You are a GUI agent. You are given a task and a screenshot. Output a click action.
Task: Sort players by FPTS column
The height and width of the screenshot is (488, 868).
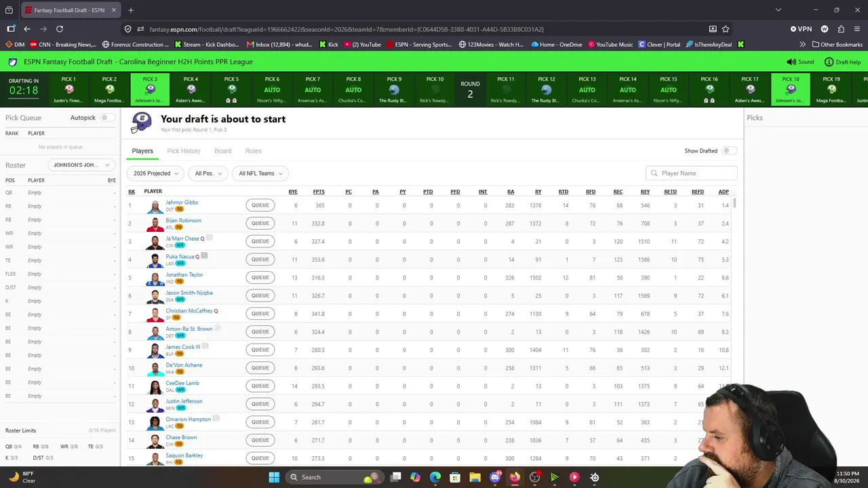pyautogui.click(x=319, y=192)
